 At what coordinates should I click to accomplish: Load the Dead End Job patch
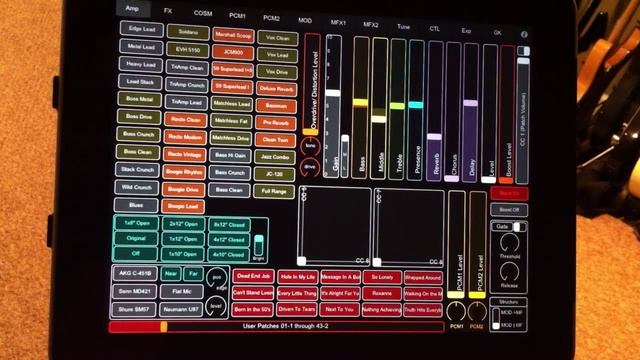[x=253, y=276]
